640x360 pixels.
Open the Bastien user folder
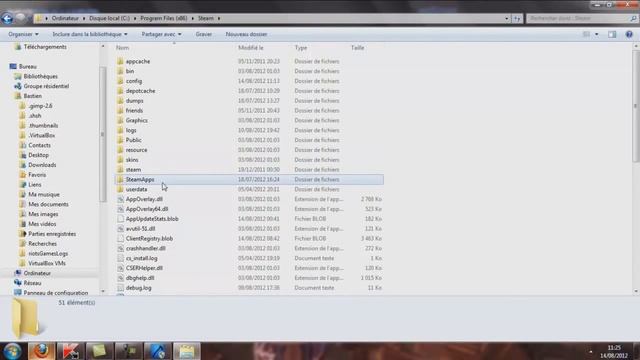click(33, 96)
